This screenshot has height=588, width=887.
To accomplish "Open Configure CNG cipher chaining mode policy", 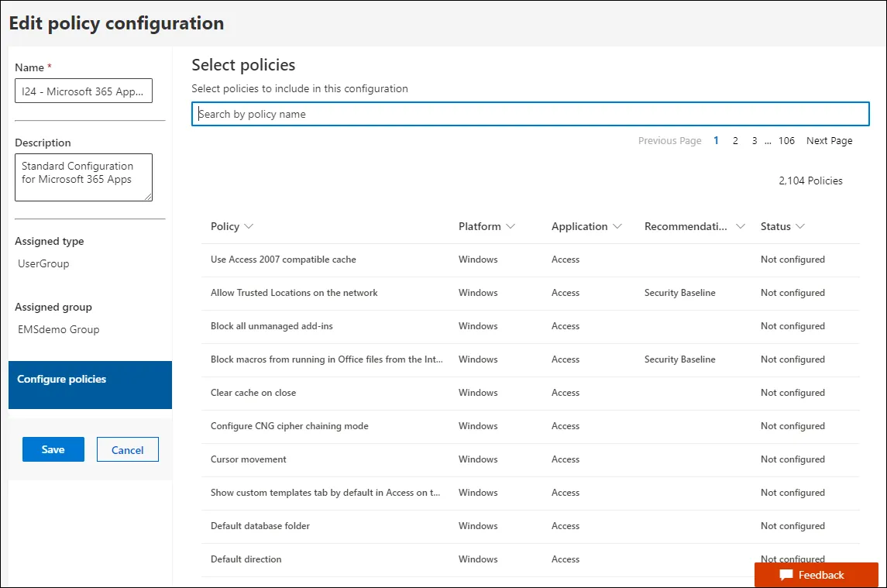I will click(290, 426).
